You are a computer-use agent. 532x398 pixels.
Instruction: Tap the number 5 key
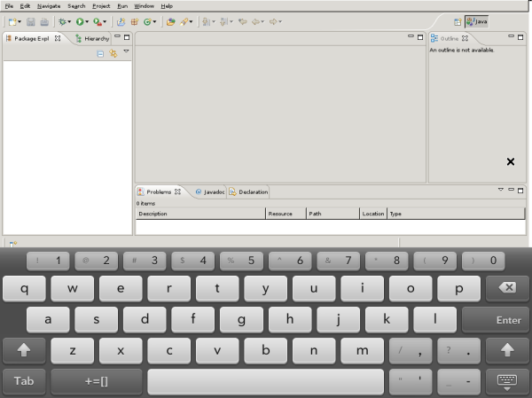241,261
